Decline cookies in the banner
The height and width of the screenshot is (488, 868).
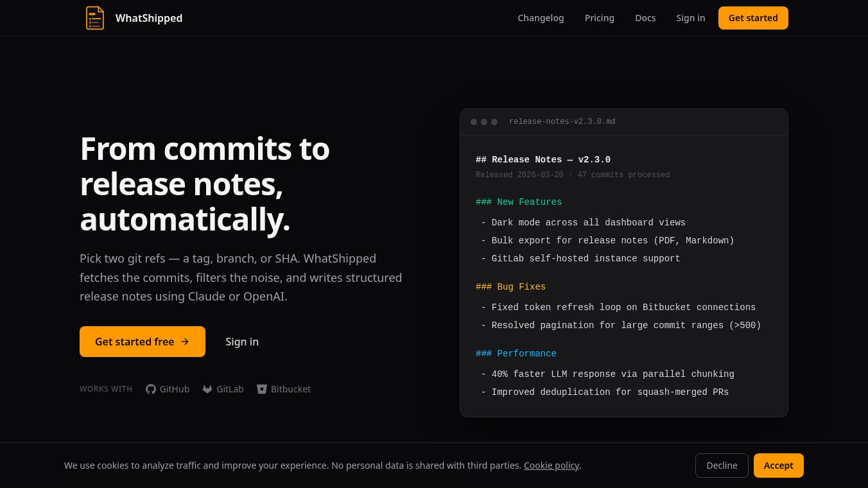722,466
